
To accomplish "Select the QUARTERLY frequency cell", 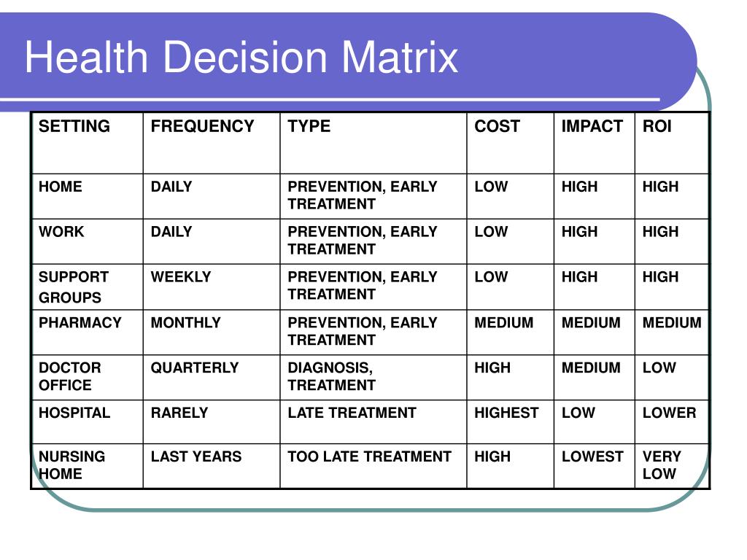I will pyautogui.click(x=212, y=378).
